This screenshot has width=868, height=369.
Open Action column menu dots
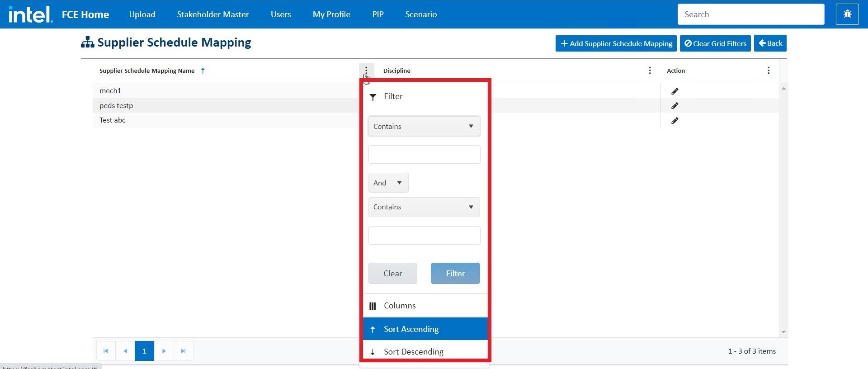[768, 71]
